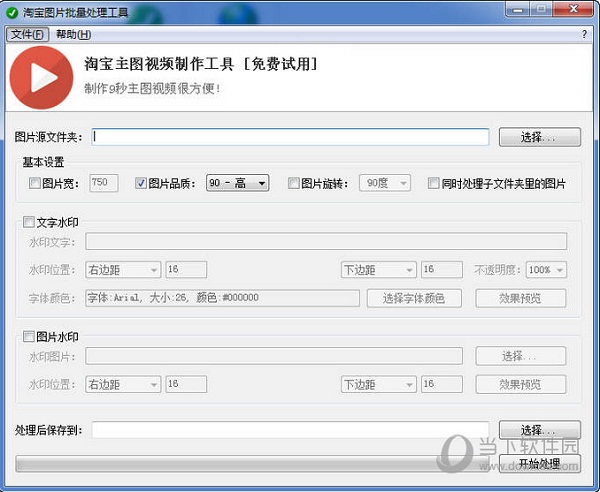Open the 图片旋转 90度 dropdown
Screen dimensions: 600x492
point(385,183)
